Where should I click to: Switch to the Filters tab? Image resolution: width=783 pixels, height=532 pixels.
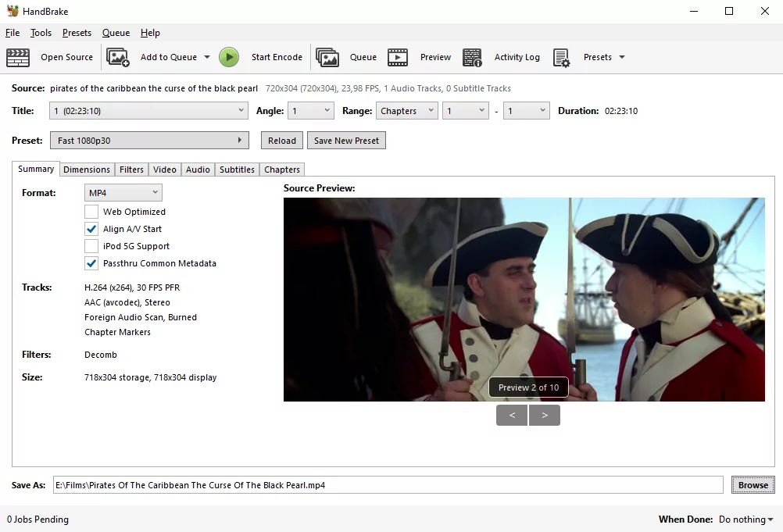[131, 170]
